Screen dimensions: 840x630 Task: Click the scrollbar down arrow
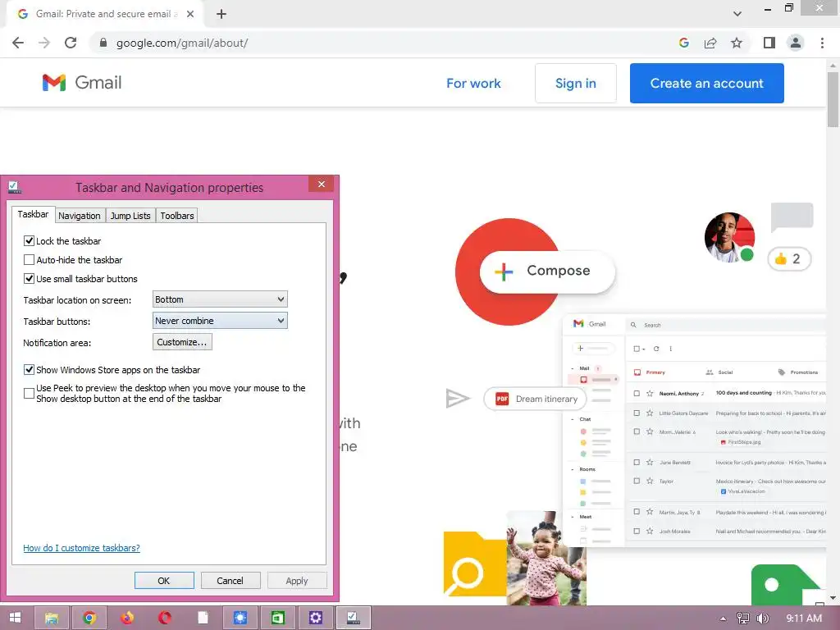pos(833,598)
